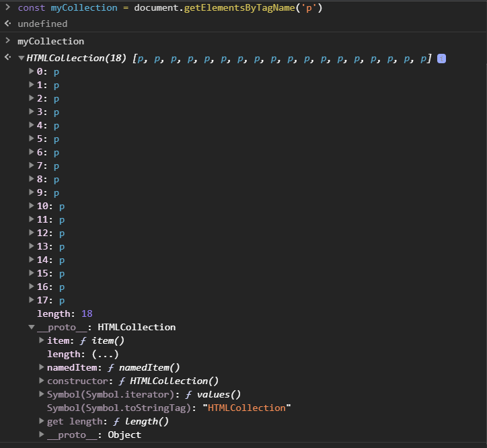Click the p element at index 15
The height and width of the screenshot is (448, 487).
(x=62, y=273)
